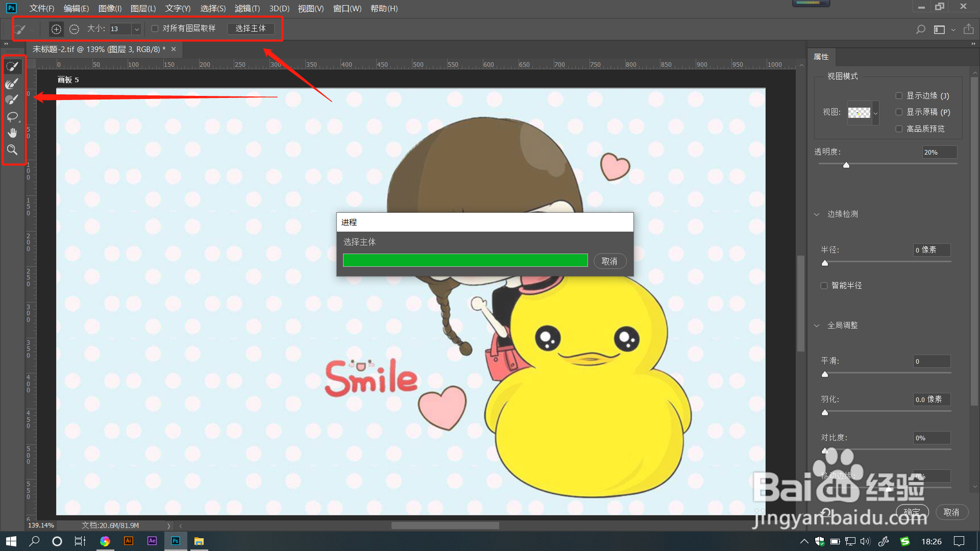This screenshot has height=551, width=980.
Task: Open the 编辑(E) menu
Action: click(x=76, y=8)
